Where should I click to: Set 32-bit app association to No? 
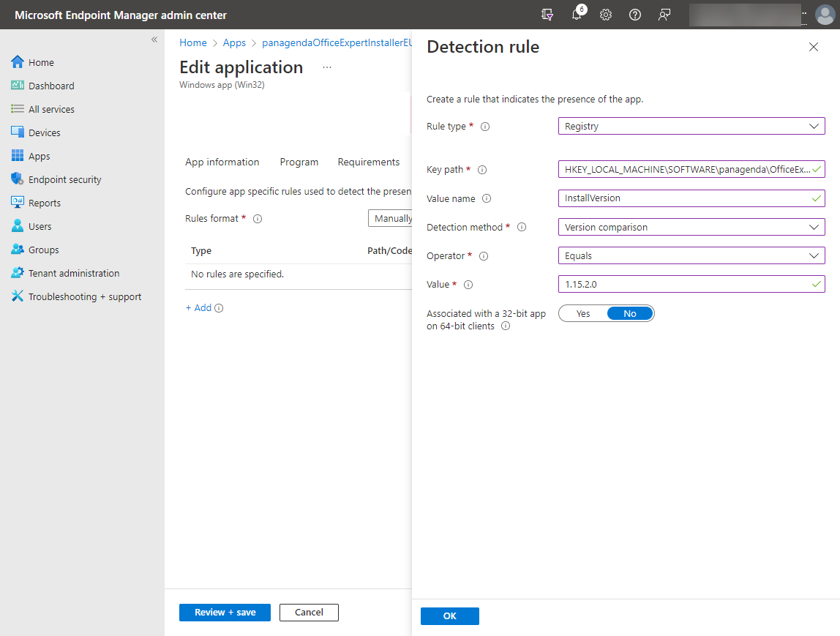point(629,313)
